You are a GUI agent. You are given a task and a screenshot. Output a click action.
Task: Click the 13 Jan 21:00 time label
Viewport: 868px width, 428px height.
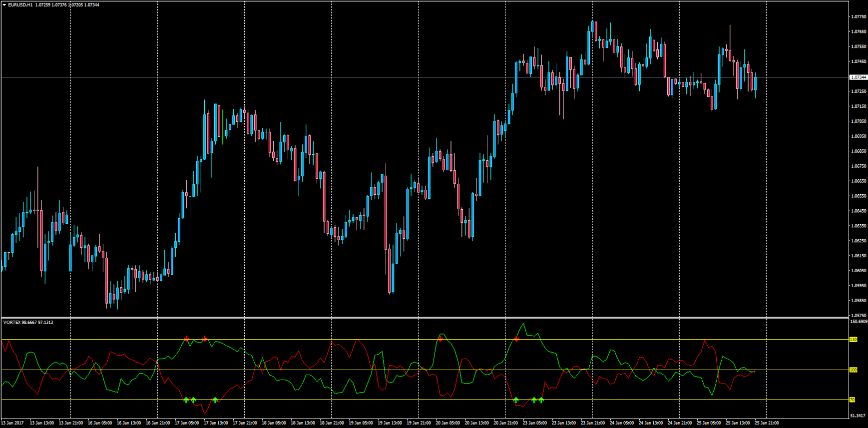(x=71, y=423)
